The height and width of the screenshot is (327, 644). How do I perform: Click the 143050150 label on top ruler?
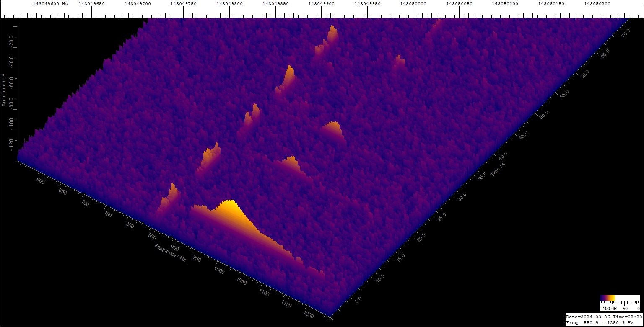551,3
